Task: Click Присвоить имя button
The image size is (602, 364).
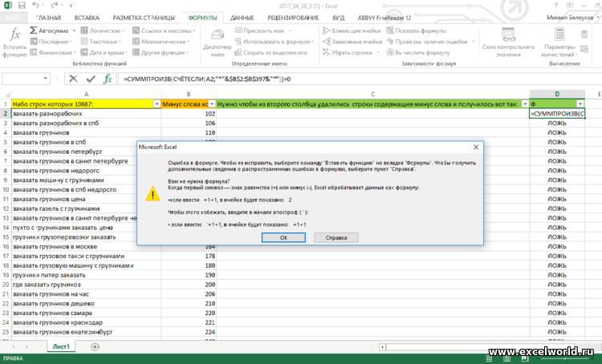Action: click(263, 30)
